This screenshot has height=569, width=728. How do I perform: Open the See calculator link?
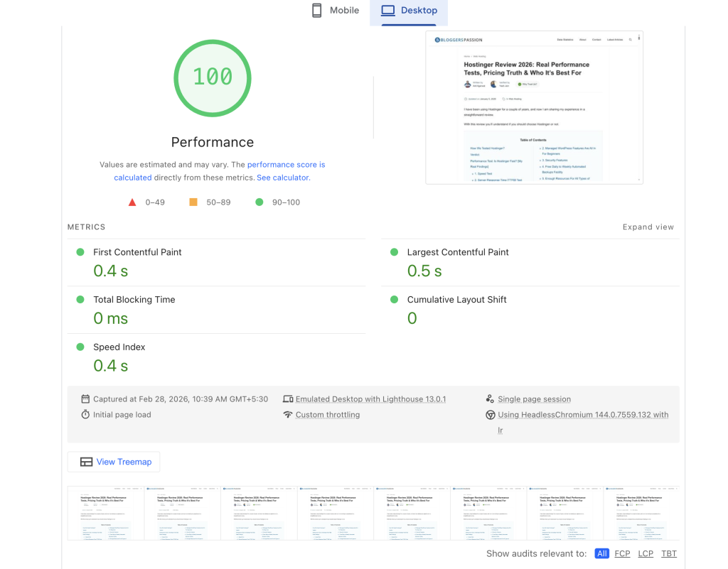[x=282, y=178]
